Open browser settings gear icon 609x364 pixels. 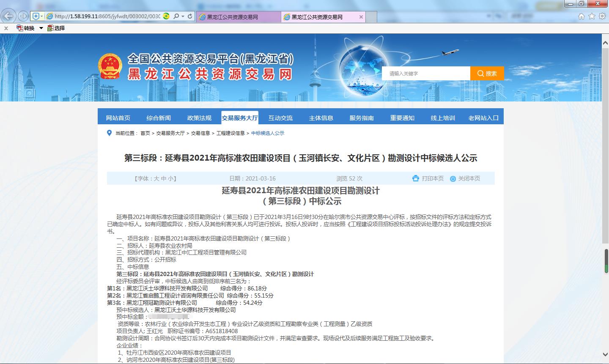point(601,16)
